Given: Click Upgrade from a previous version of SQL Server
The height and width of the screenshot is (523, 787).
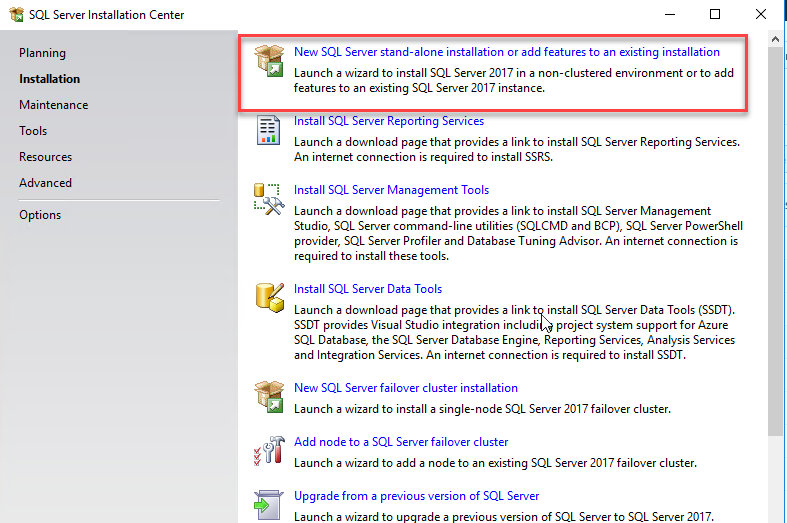Looking at the screenshot, I should (x=417, y=496).
